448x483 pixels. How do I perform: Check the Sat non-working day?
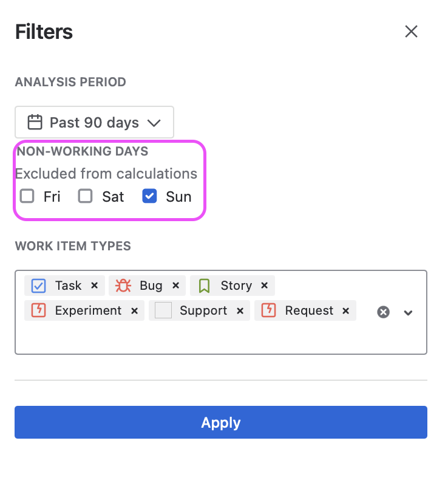tap(85, 196)
